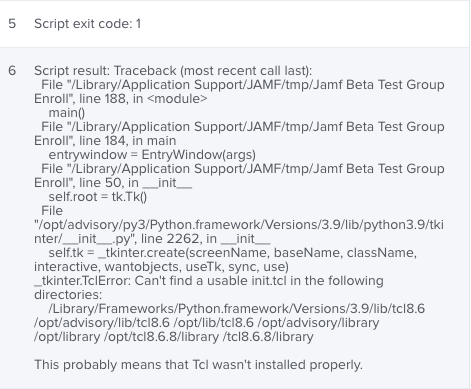Click the '/opt/tcl8.6.8/library' directory text

pyautogui.click(x=161, y=337)
